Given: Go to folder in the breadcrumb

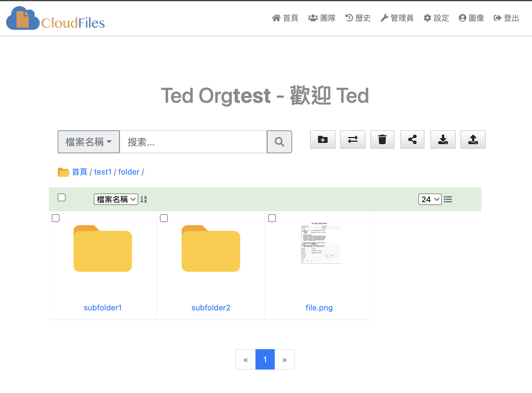Looking at the screenshot, I should tap(129, 172).
